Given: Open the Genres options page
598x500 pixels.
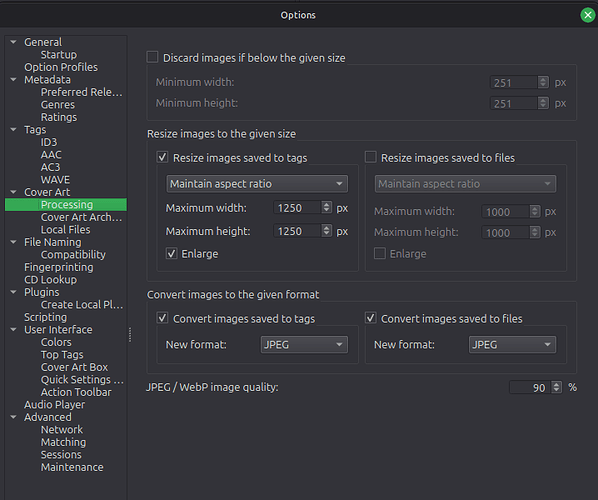Looking at the screenshot, I should (58, 105).
